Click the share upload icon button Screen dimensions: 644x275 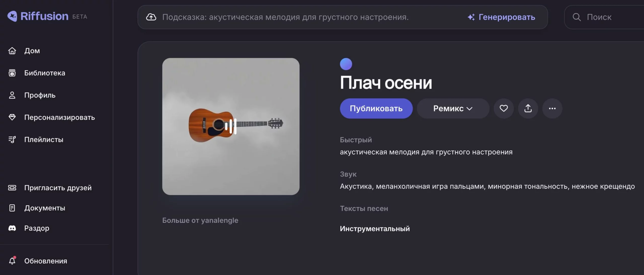click(528, 108)
